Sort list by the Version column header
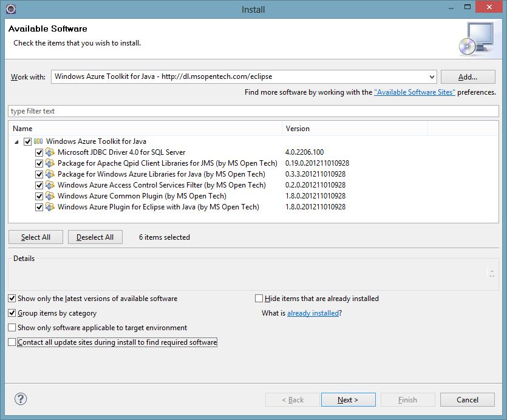 click(355, 129)
